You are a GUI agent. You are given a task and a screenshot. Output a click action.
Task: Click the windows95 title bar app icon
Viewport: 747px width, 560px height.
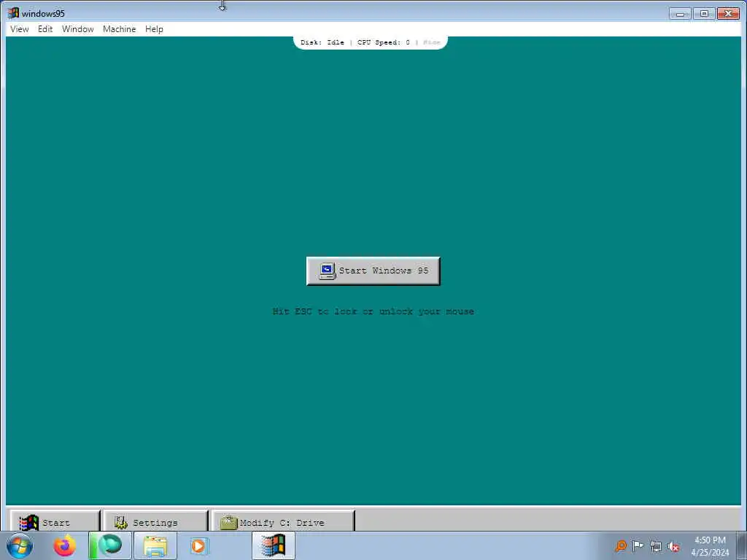13,13
